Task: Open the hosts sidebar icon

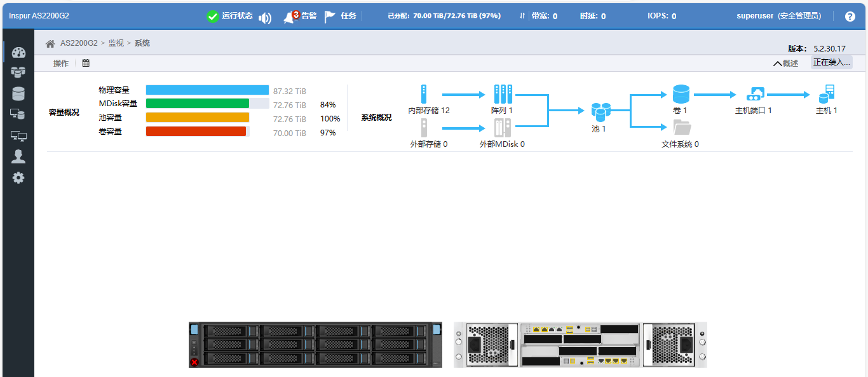Action: pos(18,114)
